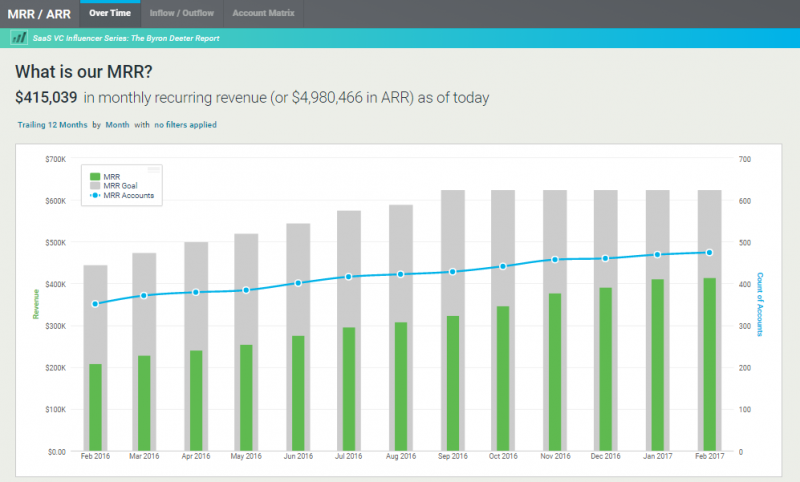Open the Inflow / Outflow tab
The image size is (800, 482).
point(181,13)
